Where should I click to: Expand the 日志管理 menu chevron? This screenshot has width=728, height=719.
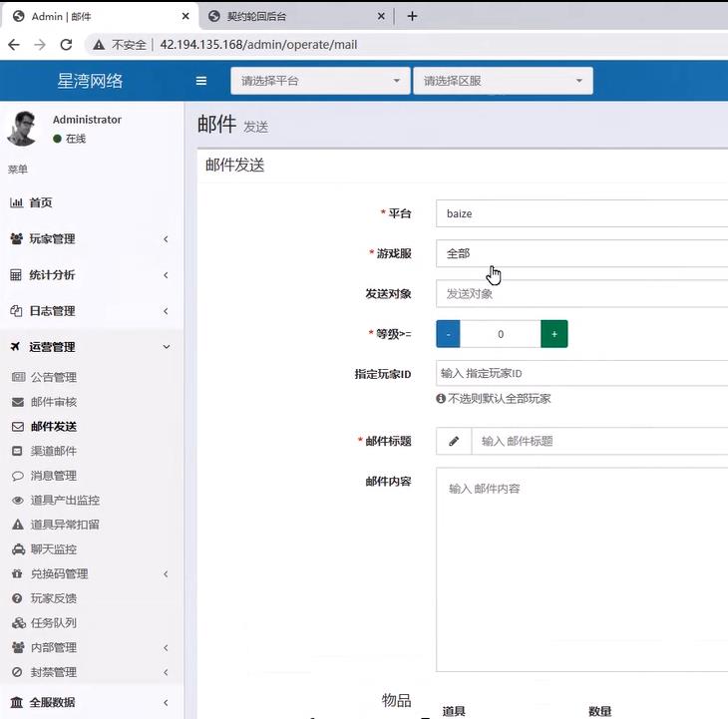click(166, 311)
